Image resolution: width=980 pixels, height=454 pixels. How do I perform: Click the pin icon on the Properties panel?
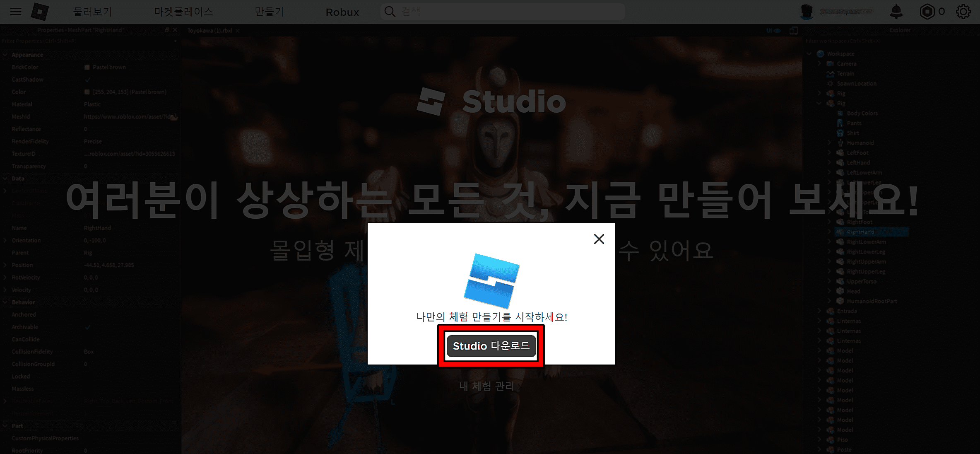coord(167,30)
